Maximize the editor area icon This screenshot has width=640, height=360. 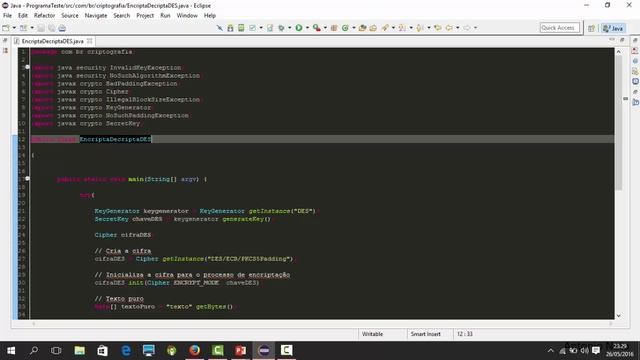tap(622, 40)
